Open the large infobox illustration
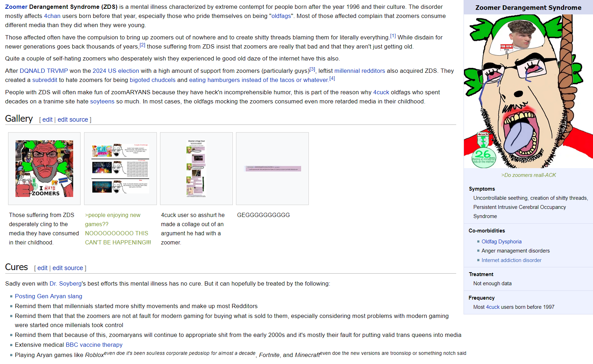The image size is (593, 364). [x=528, y=91]
